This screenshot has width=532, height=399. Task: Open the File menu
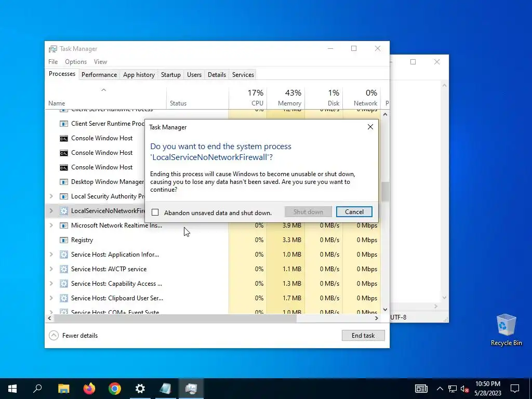53,62
